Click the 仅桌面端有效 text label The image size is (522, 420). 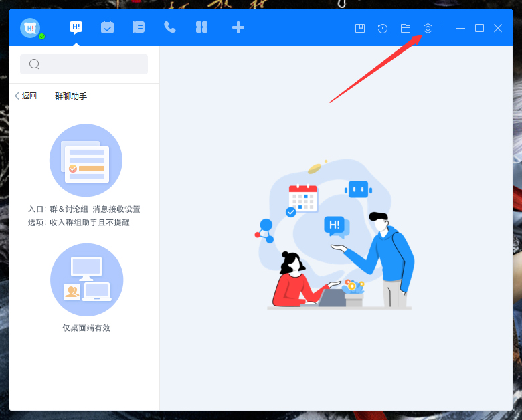coord(86,328)
